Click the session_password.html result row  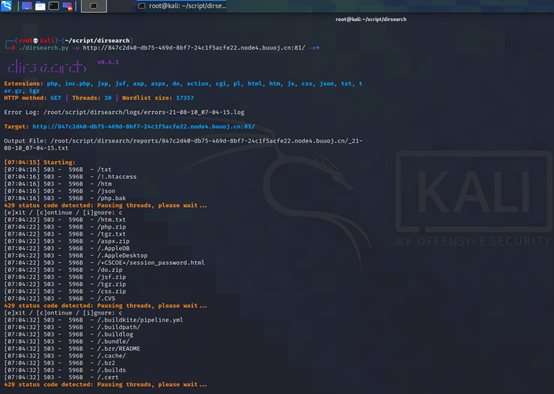click(104, 263)
